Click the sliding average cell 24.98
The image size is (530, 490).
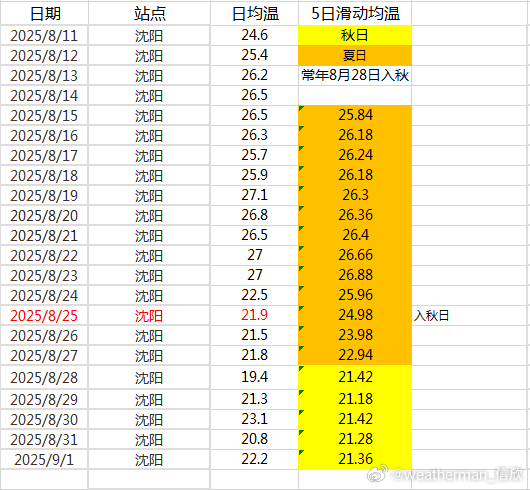pos(355,316)
